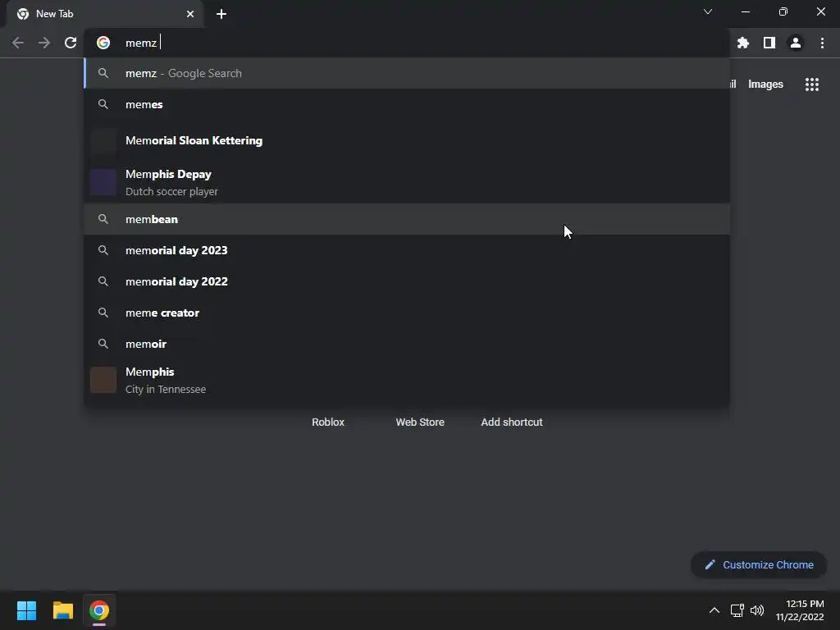Show hidden tray icons chevron
Screen dimensions: 840x630
point(714,610)
